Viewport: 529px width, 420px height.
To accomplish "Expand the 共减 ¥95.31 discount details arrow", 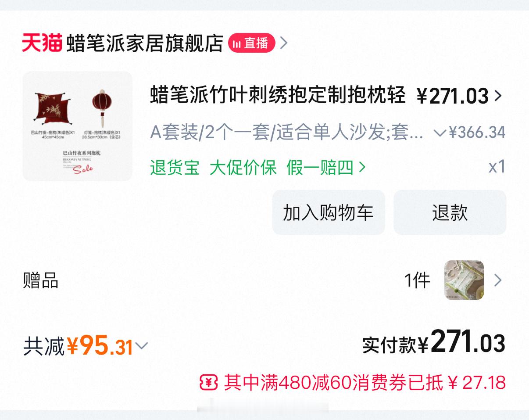I will coord(141,346).
